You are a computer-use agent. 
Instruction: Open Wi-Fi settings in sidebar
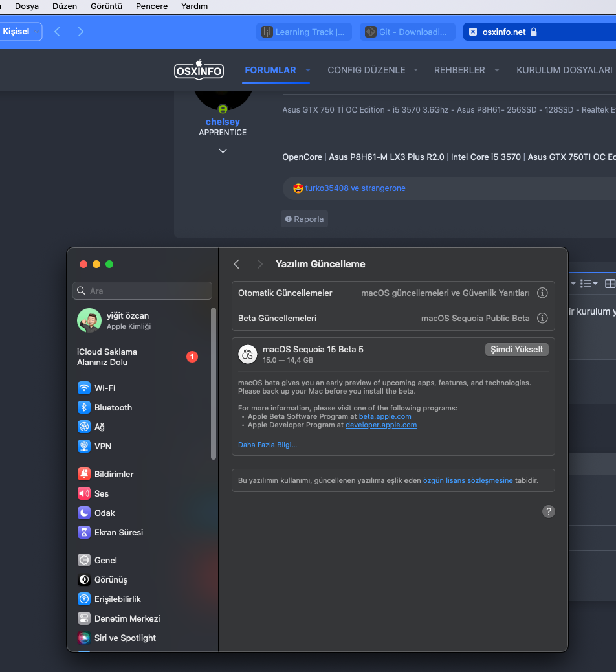coord(97,388)
